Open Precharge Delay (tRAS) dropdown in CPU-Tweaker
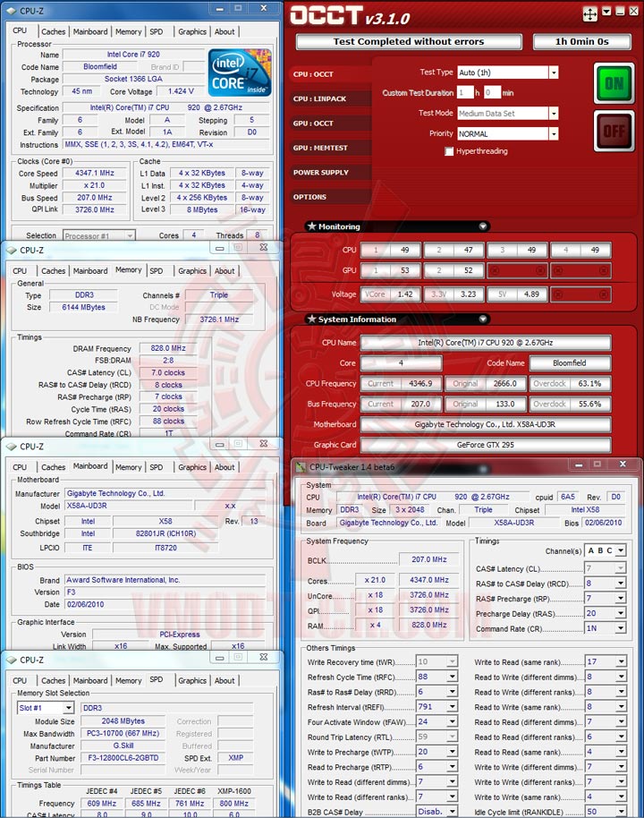Screen dimensions: 644x818 [621, 614]
